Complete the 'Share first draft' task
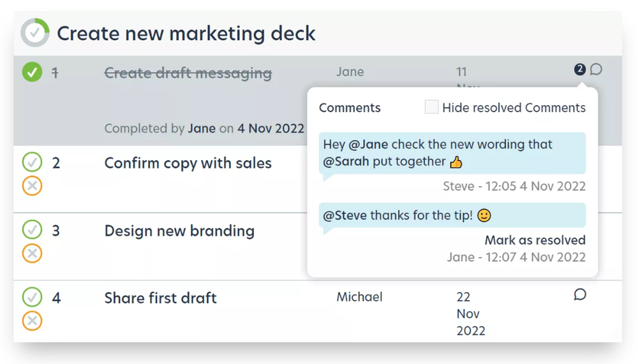 pos(32,297)
